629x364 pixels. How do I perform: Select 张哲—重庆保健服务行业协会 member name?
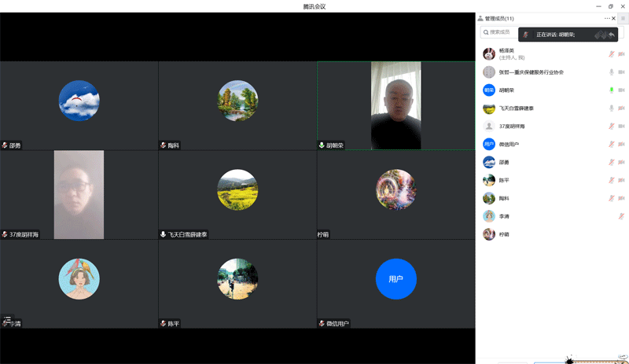[532, 72]
